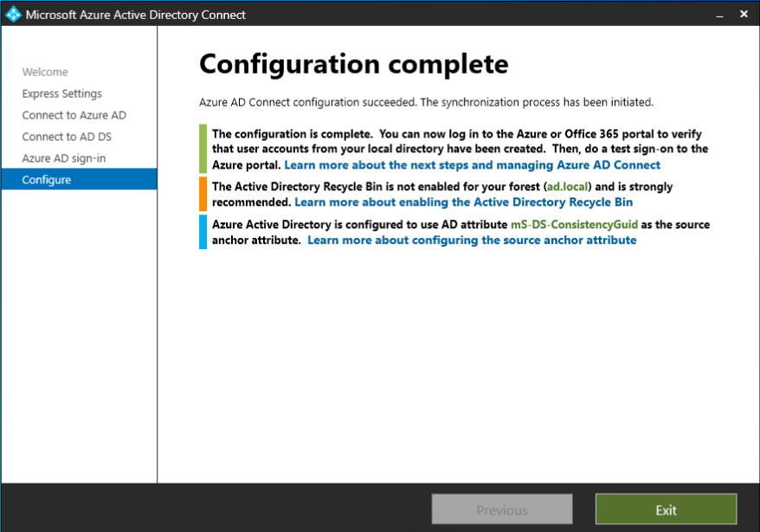Click the green Exit button
The image size is (760, 532).
666,510
